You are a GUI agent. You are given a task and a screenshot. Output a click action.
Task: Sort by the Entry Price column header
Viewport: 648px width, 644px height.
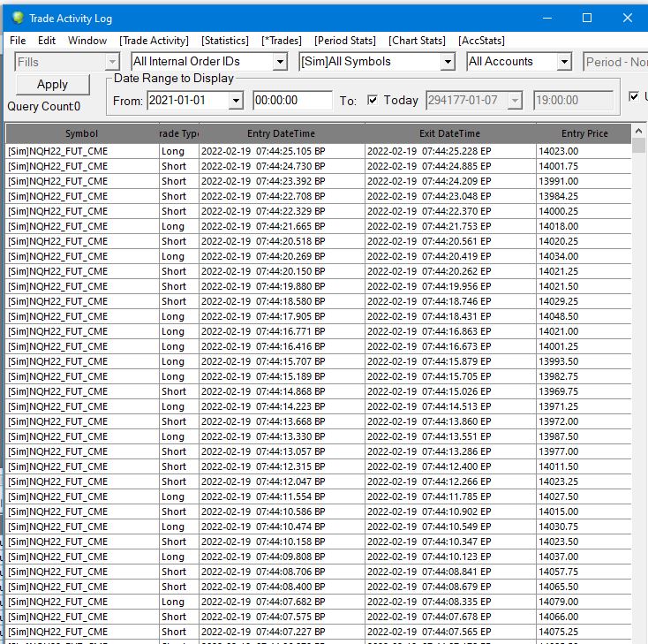pos(584,133)
